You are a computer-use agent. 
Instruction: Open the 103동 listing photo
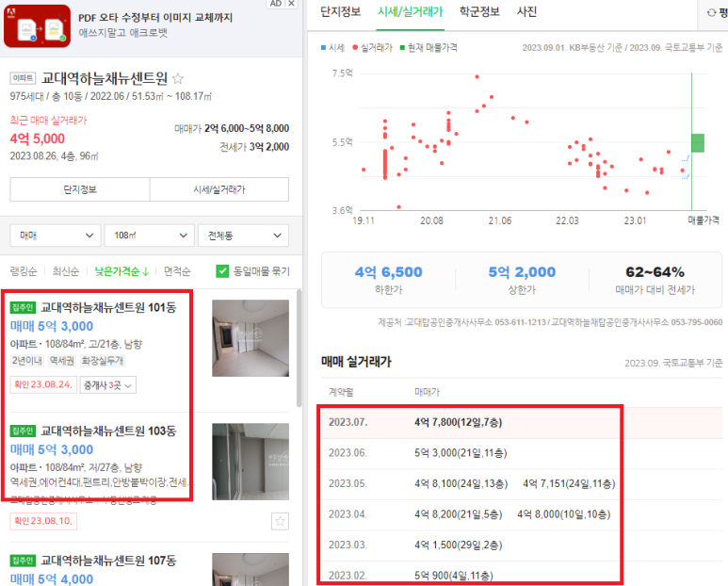click(x=251, y=462)
